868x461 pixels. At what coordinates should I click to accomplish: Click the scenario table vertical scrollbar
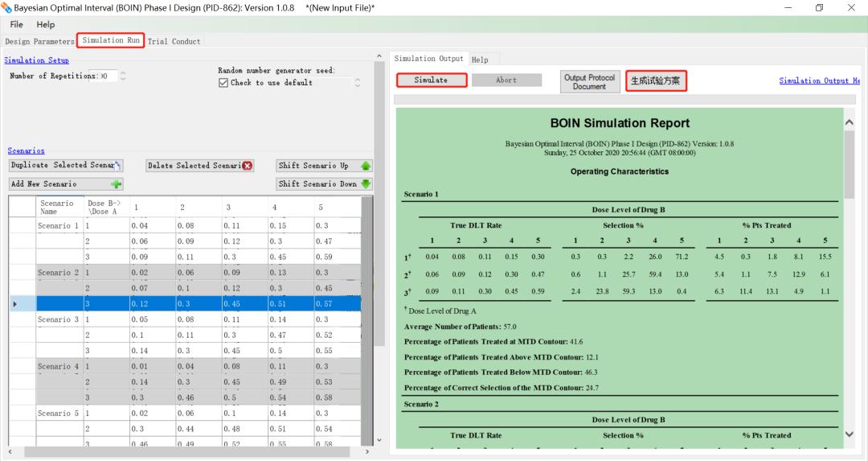(366, 320)
